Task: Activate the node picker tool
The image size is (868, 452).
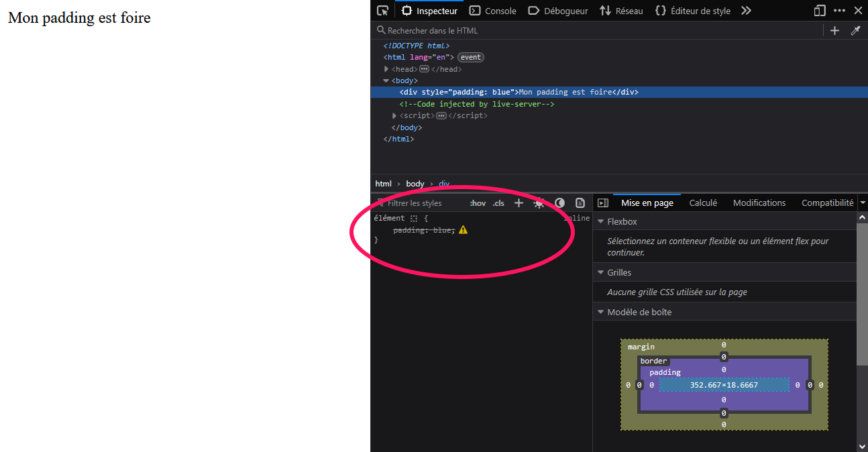Action: [x=382, y=11]
